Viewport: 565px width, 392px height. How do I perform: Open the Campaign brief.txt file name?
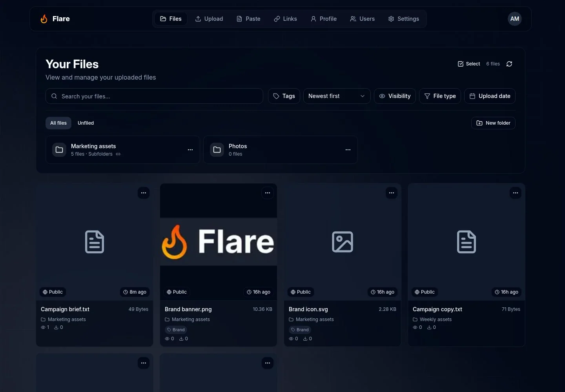(65, 309)
